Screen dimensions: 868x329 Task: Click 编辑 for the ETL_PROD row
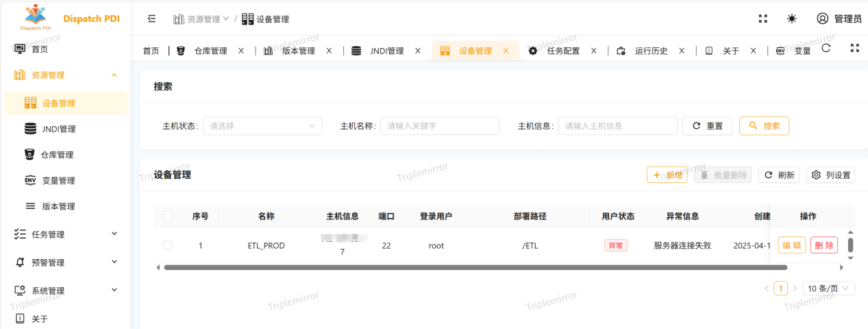791,245
